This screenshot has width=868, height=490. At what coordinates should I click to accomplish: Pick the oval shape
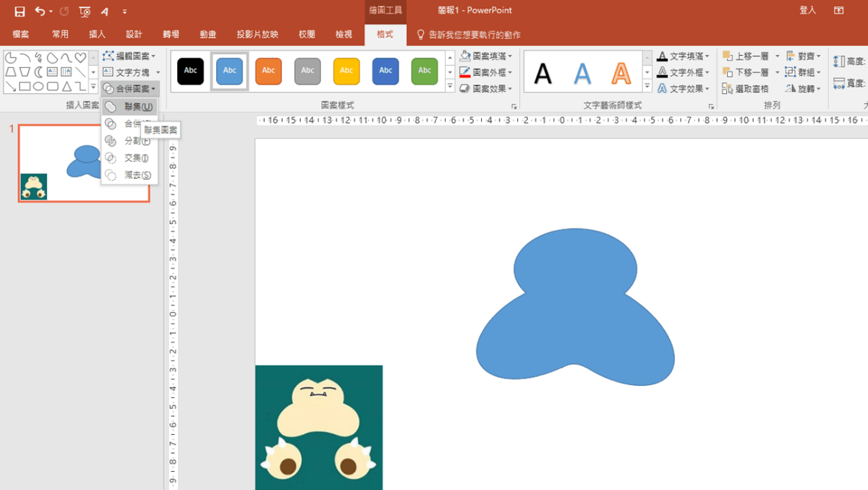(x=38, y=86)
